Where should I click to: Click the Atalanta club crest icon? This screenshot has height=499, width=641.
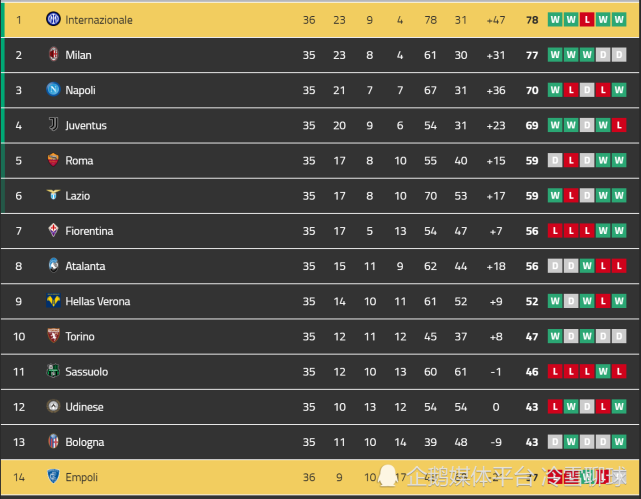(x=53, y=265)
